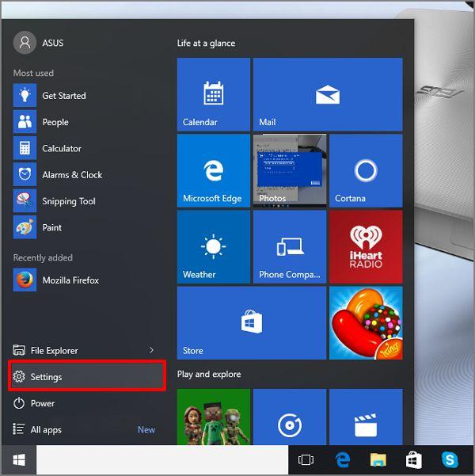475x476 pixels.
Task: Open Skype from the taskbar
Action: pos(450,459)
